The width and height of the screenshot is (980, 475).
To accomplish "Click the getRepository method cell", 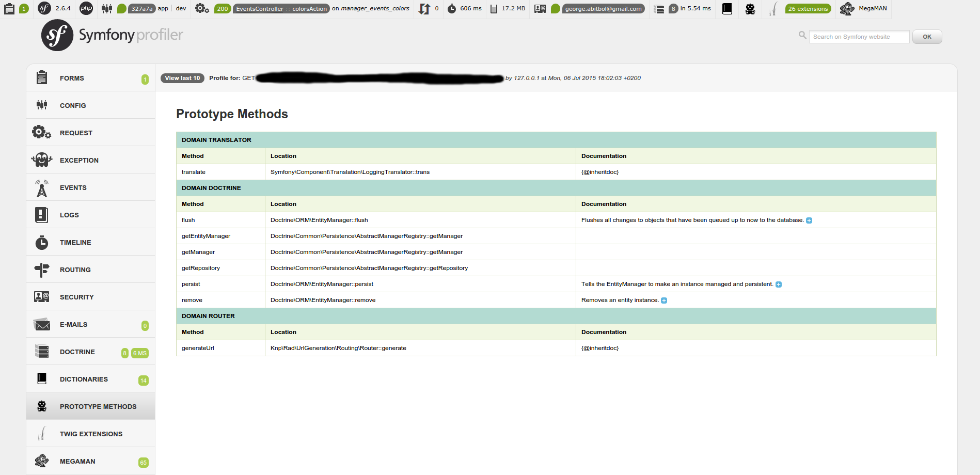I will (220, 268).
